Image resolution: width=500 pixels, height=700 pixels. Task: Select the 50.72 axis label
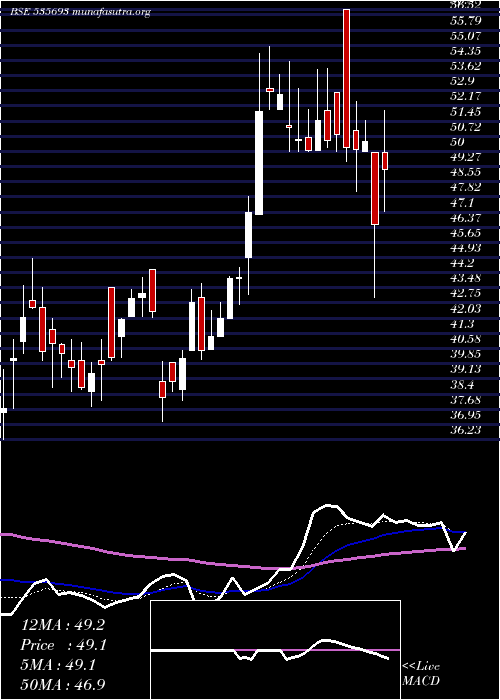click(465, 126)
